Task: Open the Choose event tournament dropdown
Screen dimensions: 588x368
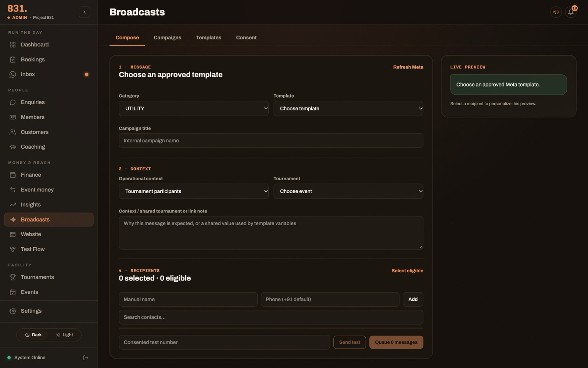Action: click(x=348, y=191)
